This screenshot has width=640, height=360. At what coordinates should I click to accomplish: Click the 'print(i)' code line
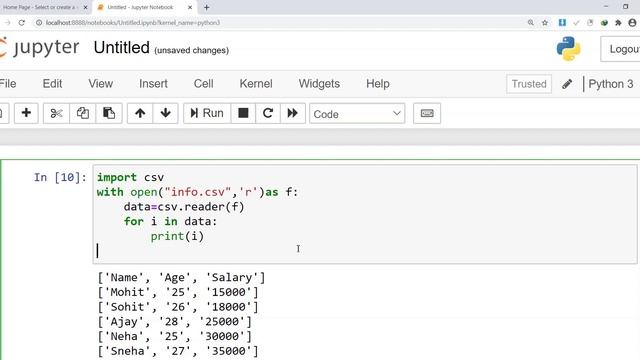(177, 236)
